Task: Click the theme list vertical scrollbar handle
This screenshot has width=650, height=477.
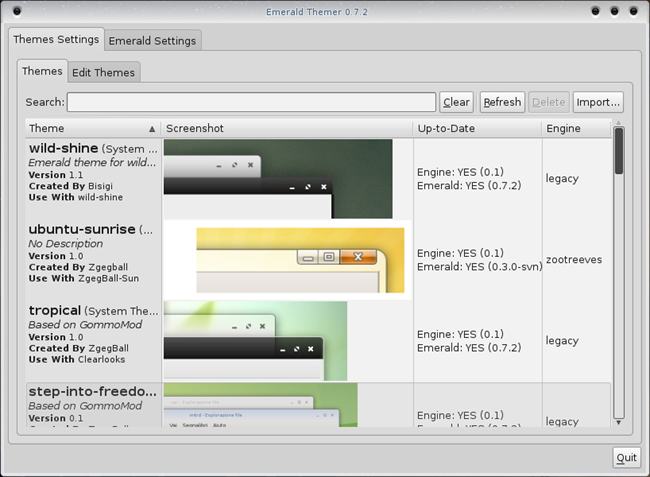Action: (619, 152)
